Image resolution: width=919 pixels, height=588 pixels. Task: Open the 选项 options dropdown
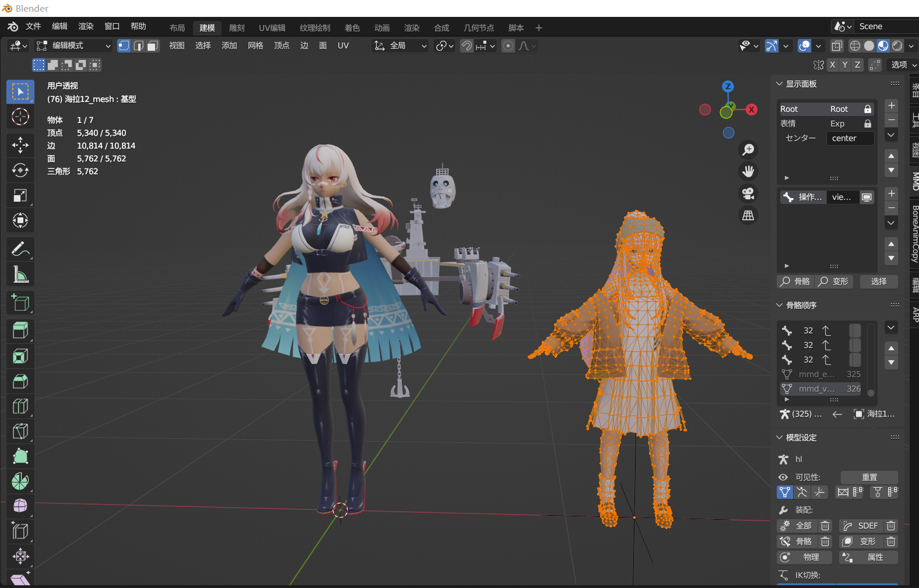(x=902, y=65)
